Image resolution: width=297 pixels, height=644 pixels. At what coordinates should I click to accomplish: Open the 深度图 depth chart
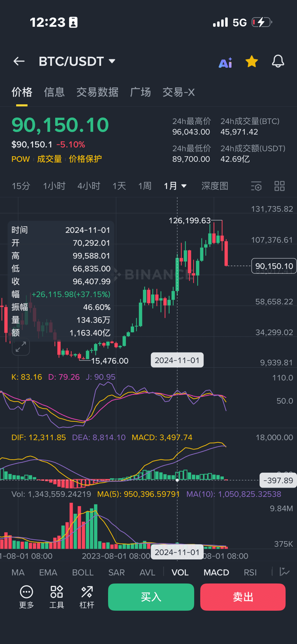click(x=215, y=186)
